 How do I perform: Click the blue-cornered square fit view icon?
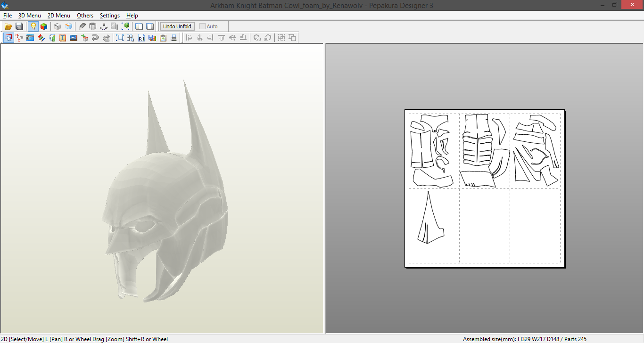[120, 38]
